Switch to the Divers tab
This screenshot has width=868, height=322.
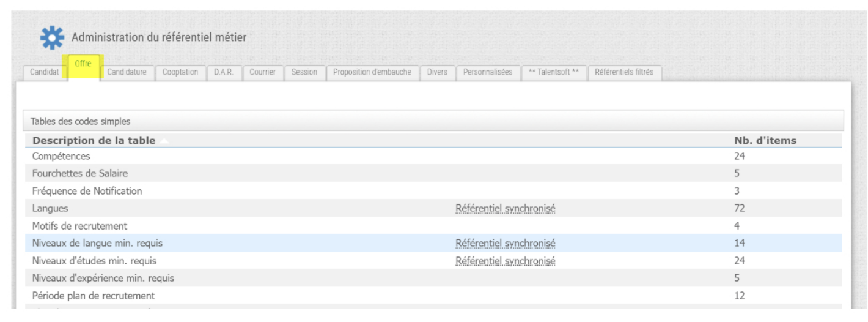tap(437, 72)
